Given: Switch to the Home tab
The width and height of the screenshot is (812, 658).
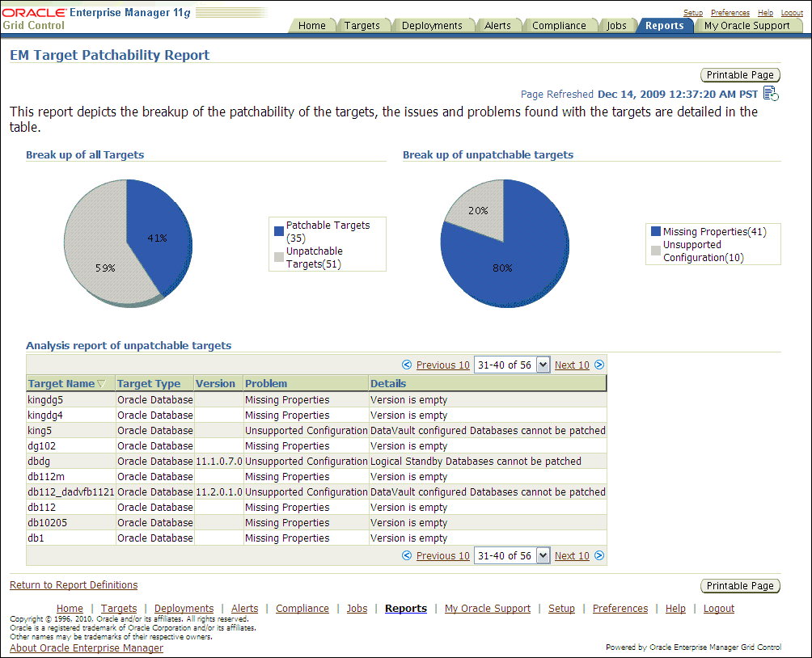Looking at the screenshot, I should click(x=311, y=25).
